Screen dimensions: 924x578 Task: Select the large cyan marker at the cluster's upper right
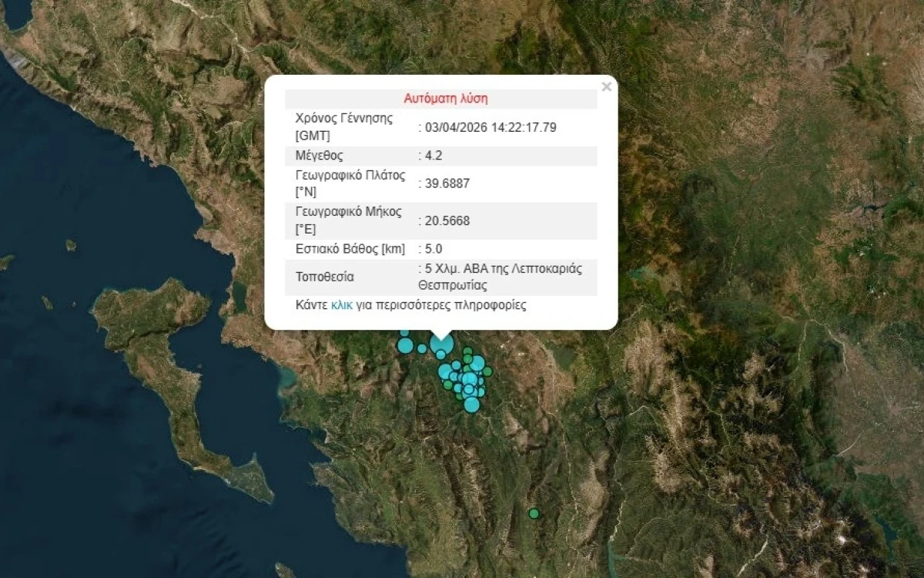[477, 363]
